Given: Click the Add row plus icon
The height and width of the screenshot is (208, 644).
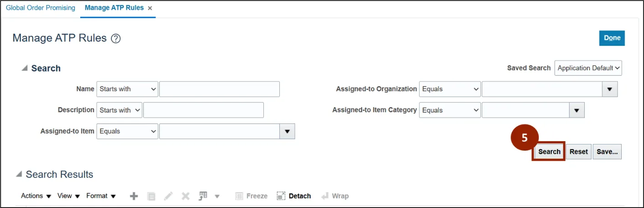Looking at the screenshot, I should [134, 196].
